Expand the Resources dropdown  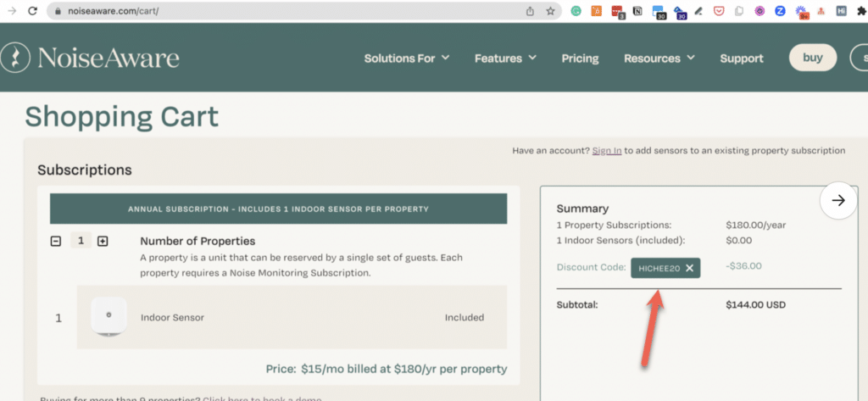click(x=659, y=58)
